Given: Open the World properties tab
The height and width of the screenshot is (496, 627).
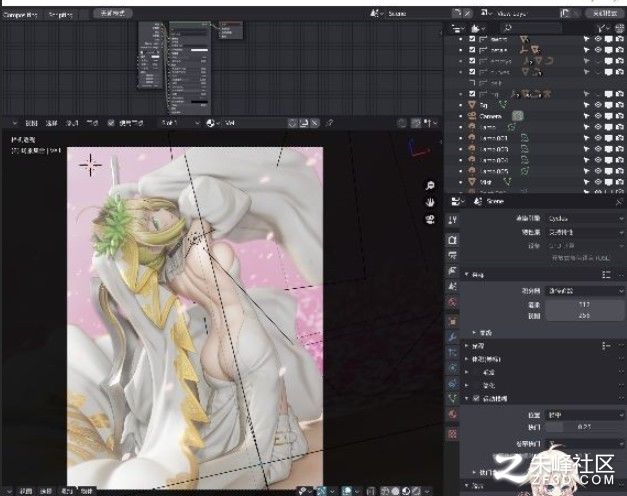Looking at the screenshot, I should [453, 302].
